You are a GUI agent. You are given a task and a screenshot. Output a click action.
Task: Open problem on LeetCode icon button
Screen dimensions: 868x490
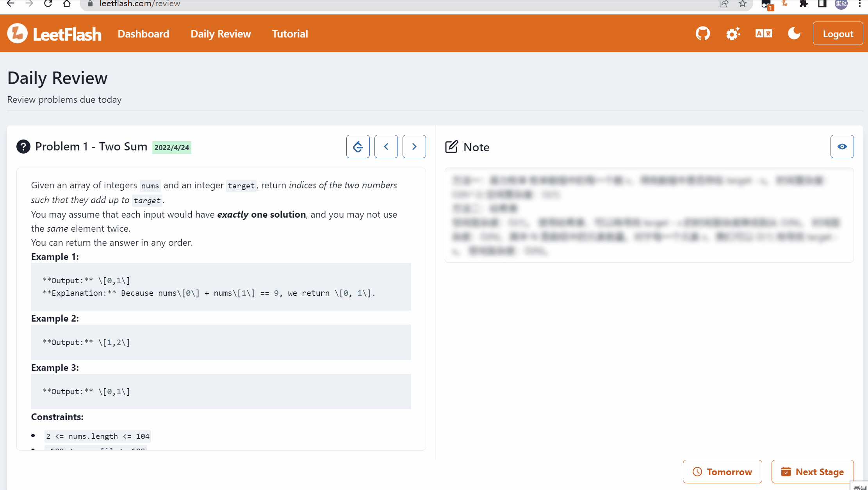[358, 147]
